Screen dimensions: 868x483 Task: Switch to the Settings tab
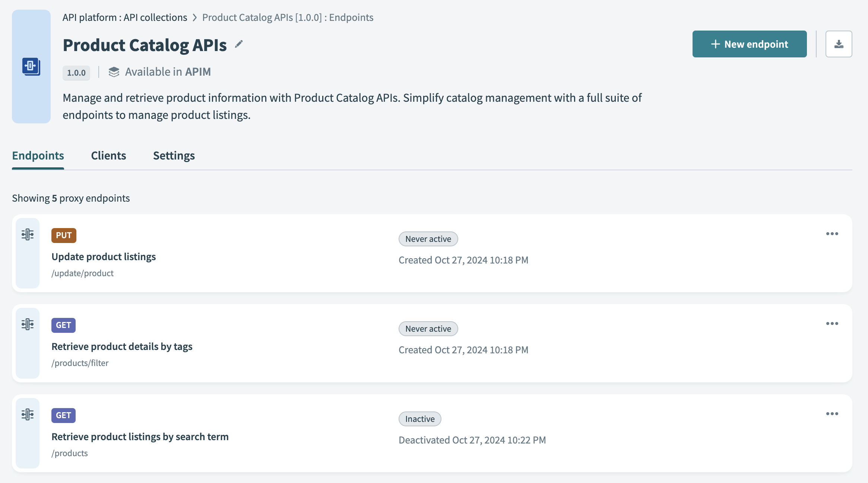click(x=174, y=155)
